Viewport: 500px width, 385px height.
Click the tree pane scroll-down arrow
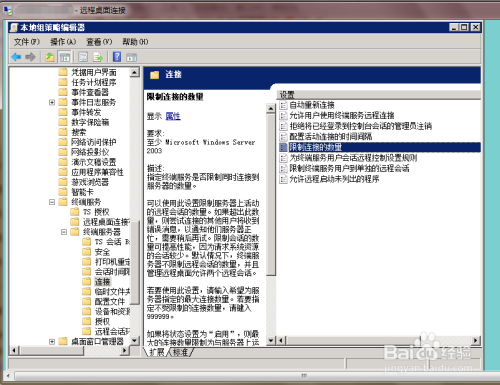(x=135, y=341)
